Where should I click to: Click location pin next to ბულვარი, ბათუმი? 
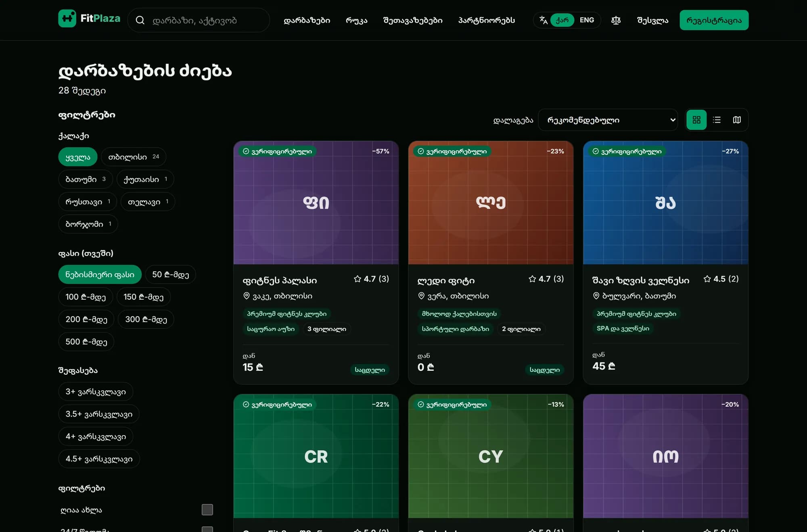click(x=596, y=296)
